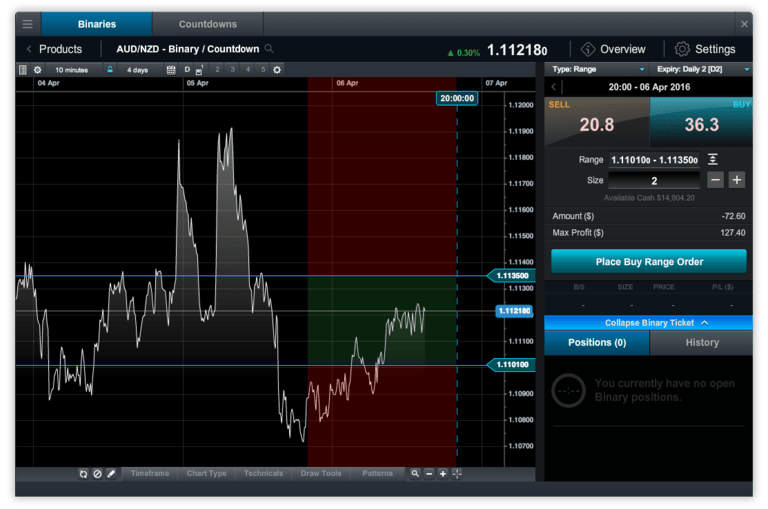Collapse the Binary Ticket panel
This screenshot has width=768, height=509.
coord(648,323)
